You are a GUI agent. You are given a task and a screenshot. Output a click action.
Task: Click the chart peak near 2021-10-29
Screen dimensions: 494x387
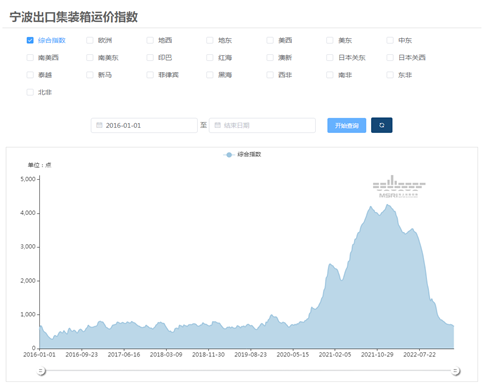[387, 205]
